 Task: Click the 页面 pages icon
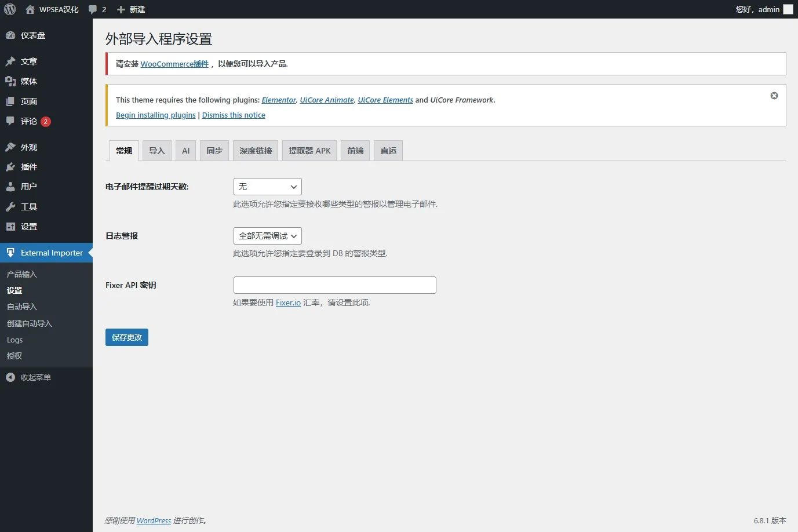pyautogui.click(x=10, y=101)
